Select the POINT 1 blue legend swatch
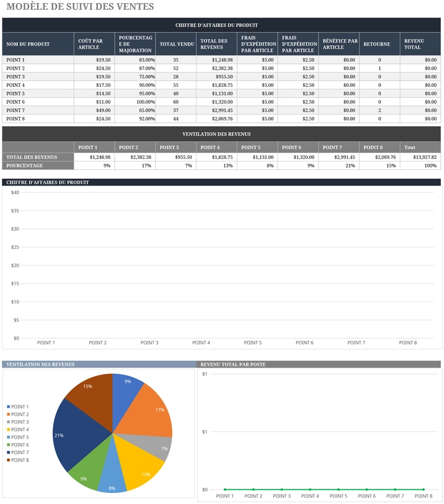 tap(9, 407)
